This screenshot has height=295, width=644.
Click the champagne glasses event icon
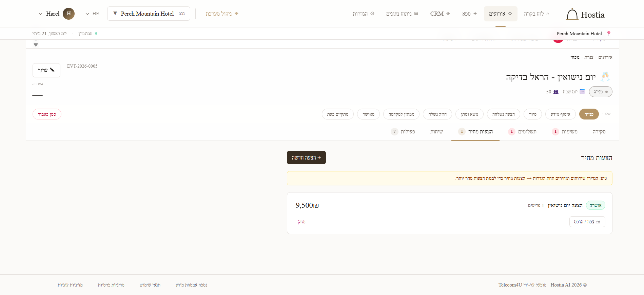(x=605, y=77)
